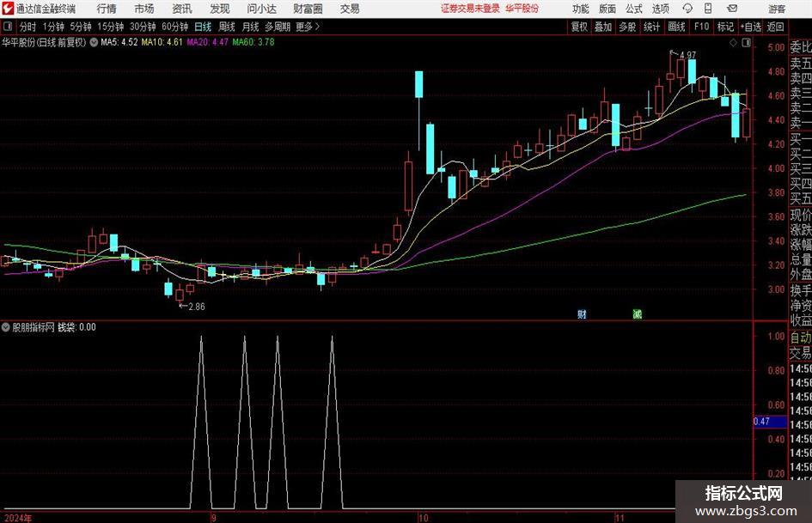Open the mobile phone icon
The image size is (812, 523).
(x=708, y=9)
